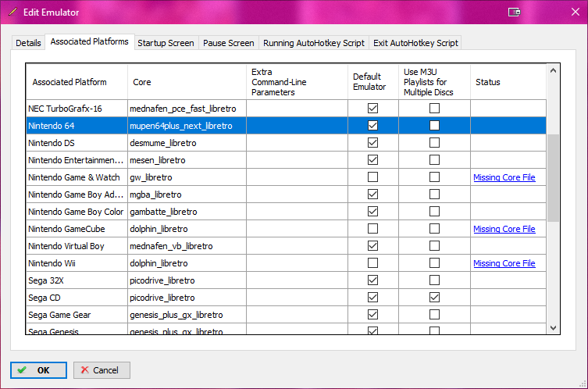
Task: Click the mesen_libretro core cell
Action: click(187, 161)
